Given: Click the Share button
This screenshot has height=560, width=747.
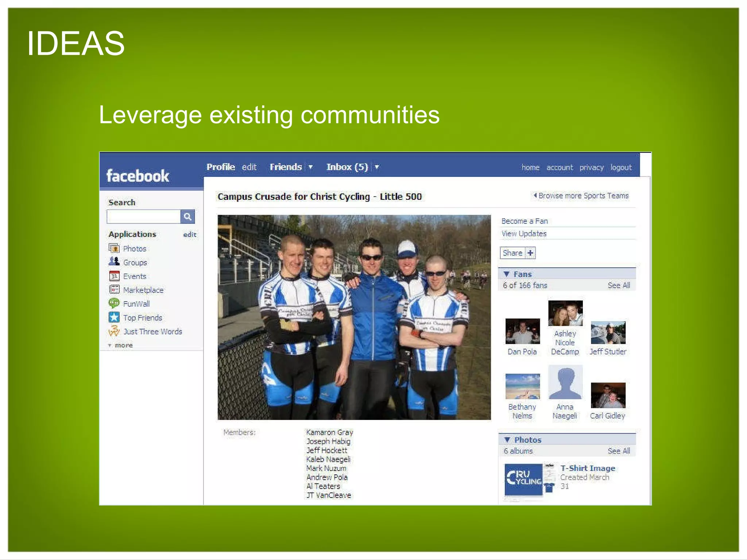Looking at the screenshot, I should click(512, 253).
